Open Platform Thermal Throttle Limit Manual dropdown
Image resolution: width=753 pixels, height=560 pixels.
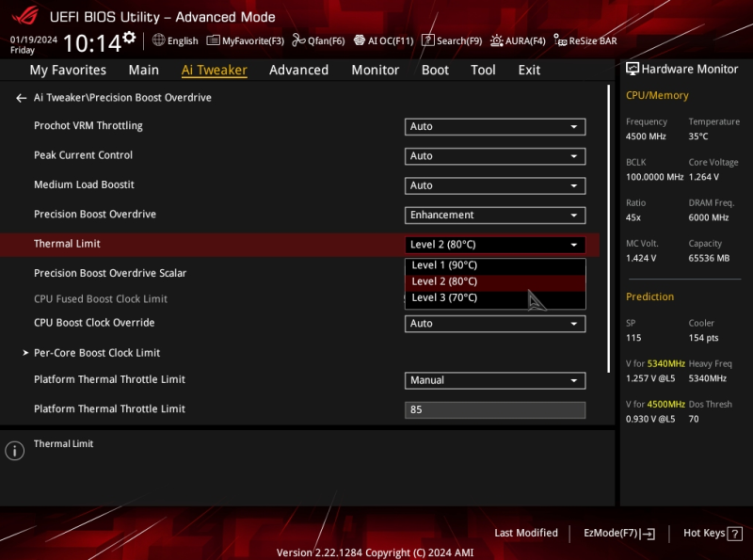495,380
